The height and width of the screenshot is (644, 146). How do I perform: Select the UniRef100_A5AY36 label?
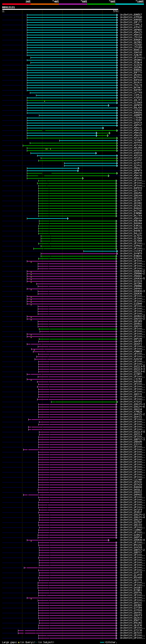click(x=131, y=175)
